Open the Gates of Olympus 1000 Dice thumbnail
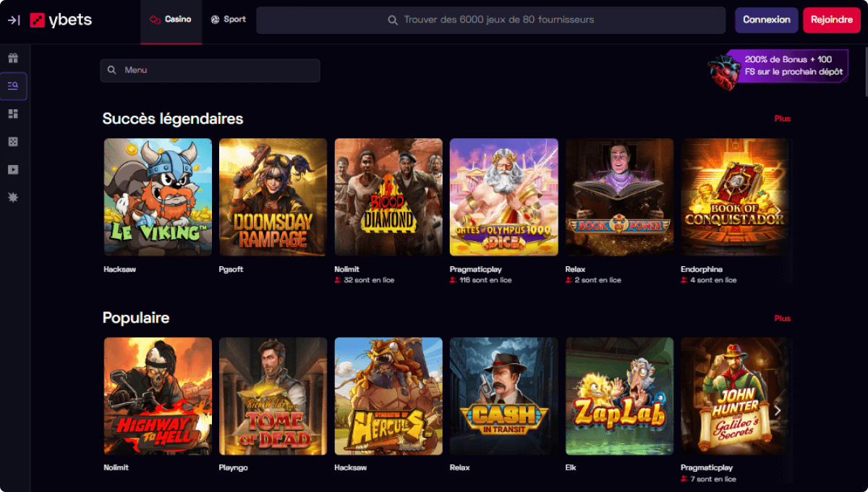 coord(503,196)
